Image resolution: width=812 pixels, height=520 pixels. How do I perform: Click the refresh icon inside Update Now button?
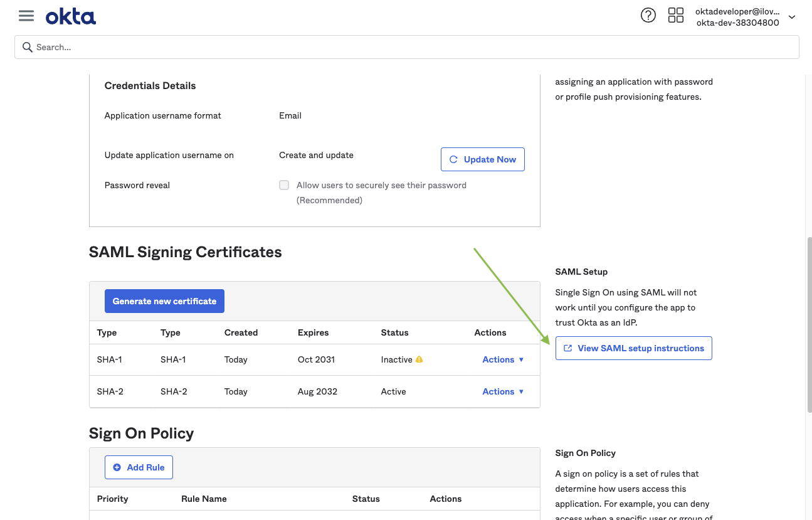453,159
